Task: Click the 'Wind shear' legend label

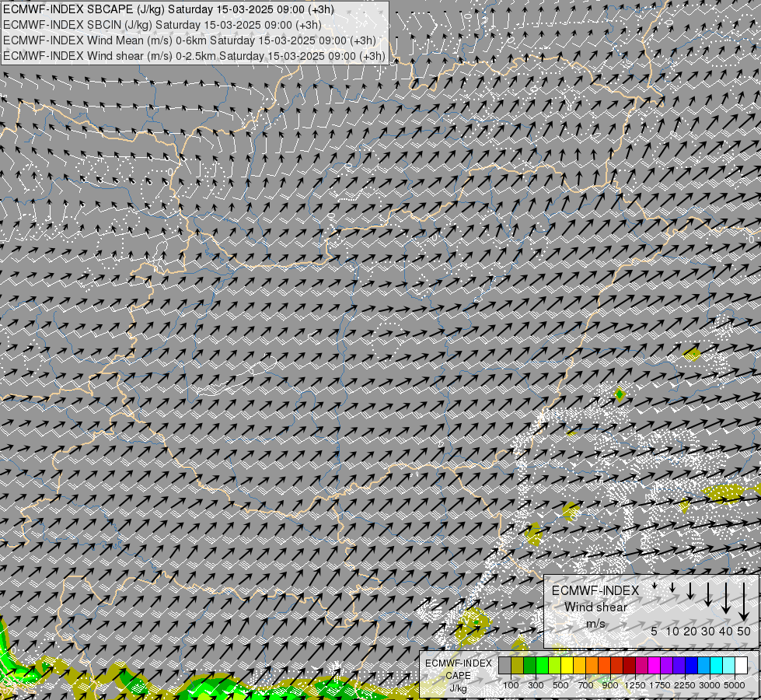Action: coord(595,607)
